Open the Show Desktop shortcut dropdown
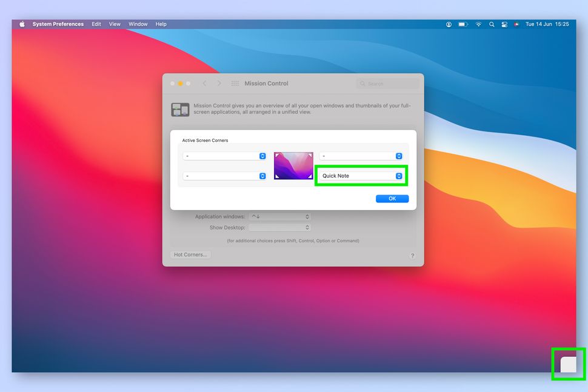The width and height of the screenshot is (588, 392). tap(279, 227)
